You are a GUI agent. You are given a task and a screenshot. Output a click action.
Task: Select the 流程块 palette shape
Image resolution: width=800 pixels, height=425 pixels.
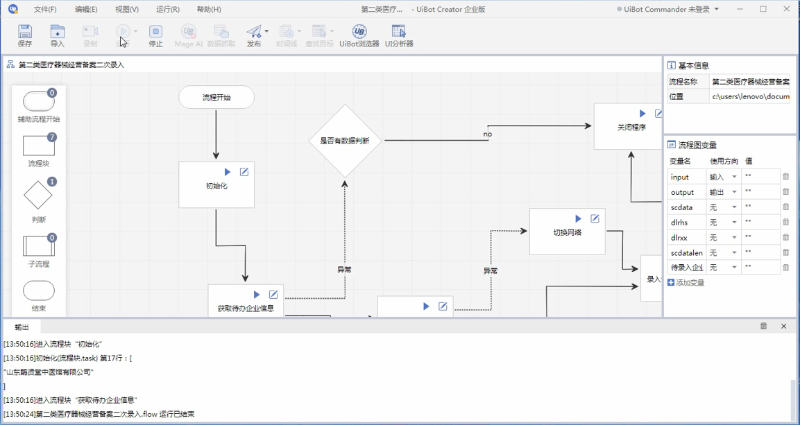coord(39,146)
